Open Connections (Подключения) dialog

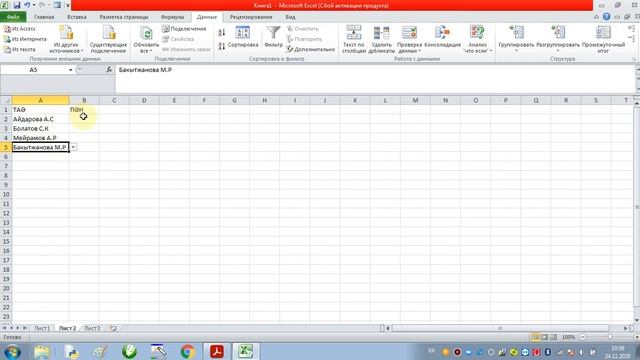(x=184, y=29)
